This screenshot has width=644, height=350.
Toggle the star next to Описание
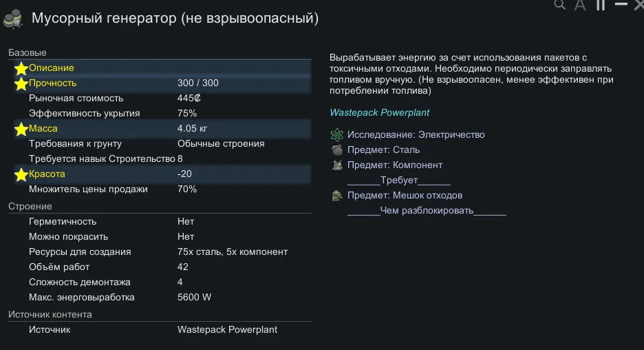point(21,68)
